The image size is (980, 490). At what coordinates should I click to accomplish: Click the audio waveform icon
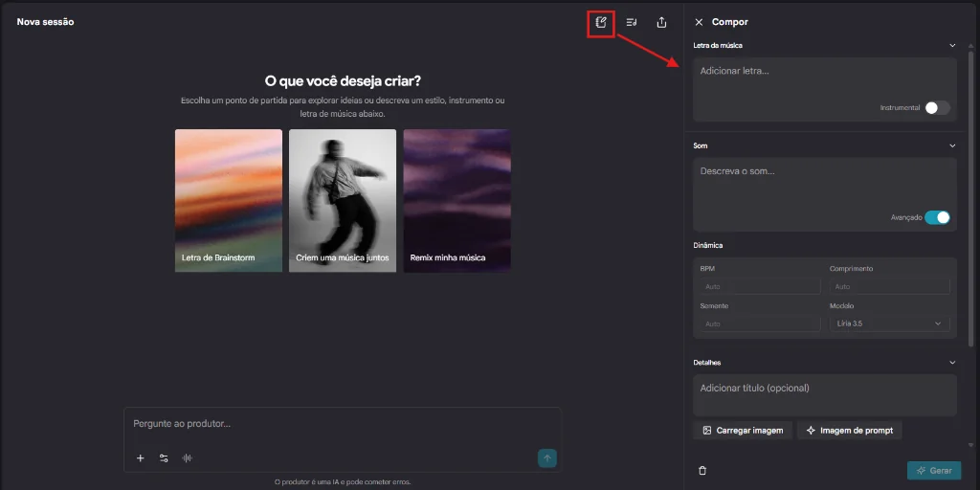coord(187,458)
